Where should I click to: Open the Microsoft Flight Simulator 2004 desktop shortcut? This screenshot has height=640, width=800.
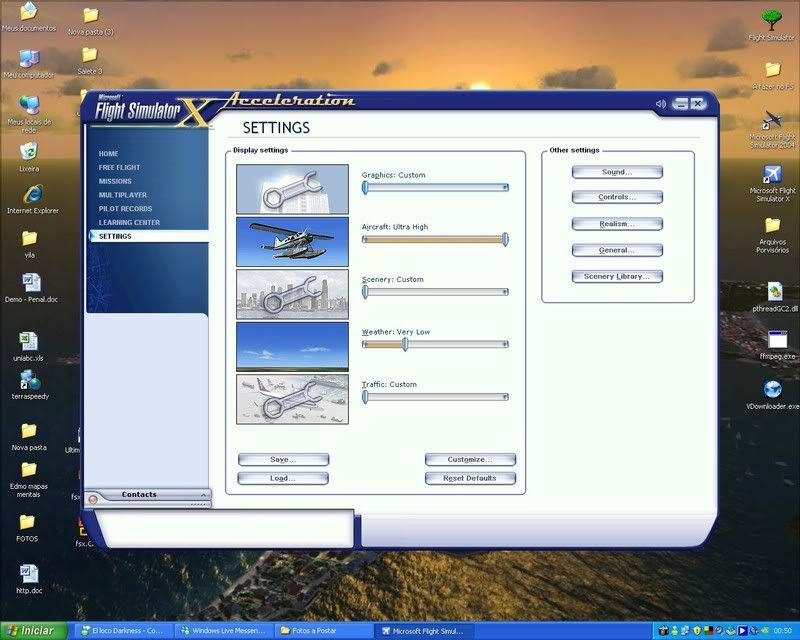772,120
